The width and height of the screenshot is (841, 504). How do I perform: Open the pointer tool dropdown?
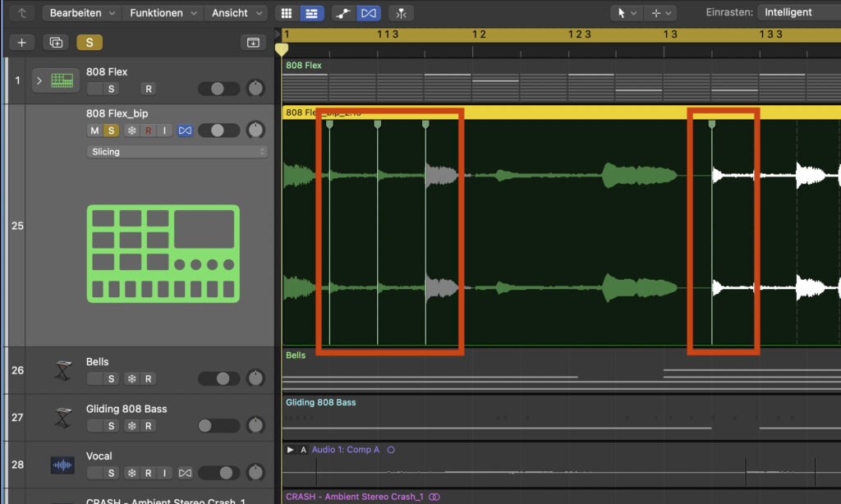626,13
